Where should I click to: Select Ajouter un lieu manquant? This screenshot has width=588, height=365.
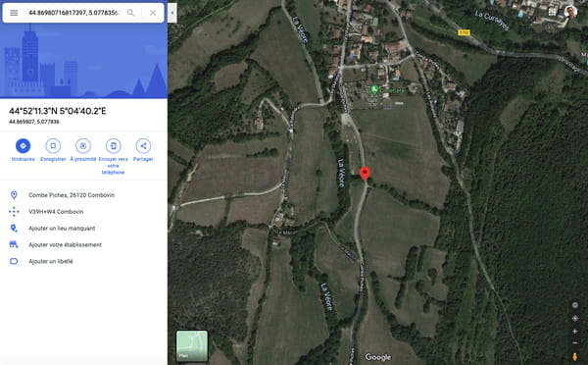click(62, 228)
